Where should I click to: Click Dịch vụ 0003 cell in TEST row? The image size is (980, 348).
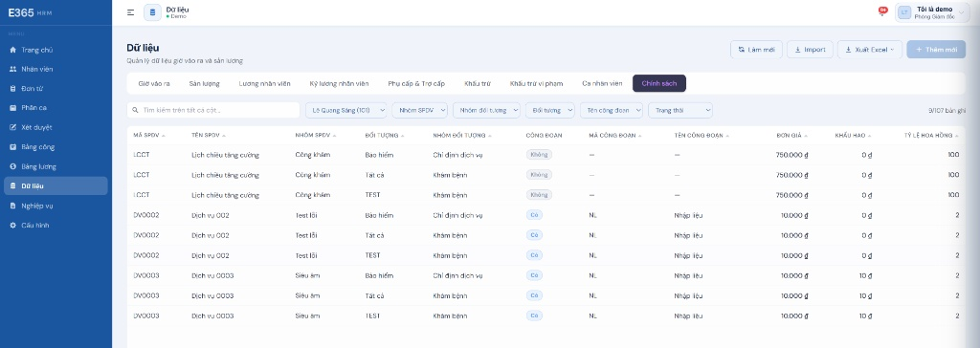pos(212,316)
